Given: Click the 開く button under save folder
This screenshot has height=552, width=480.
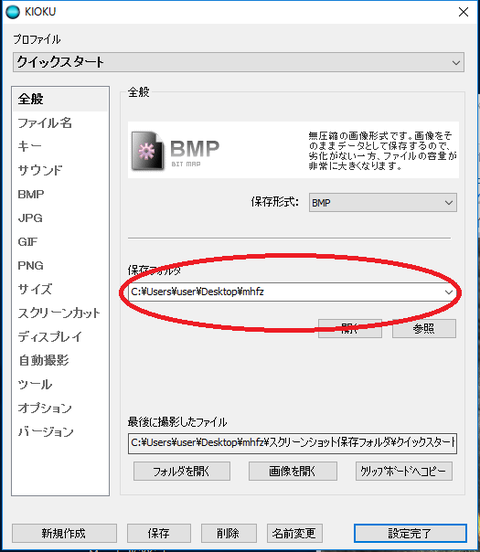Looking at the screenshot, I should [x=350, y=328].
